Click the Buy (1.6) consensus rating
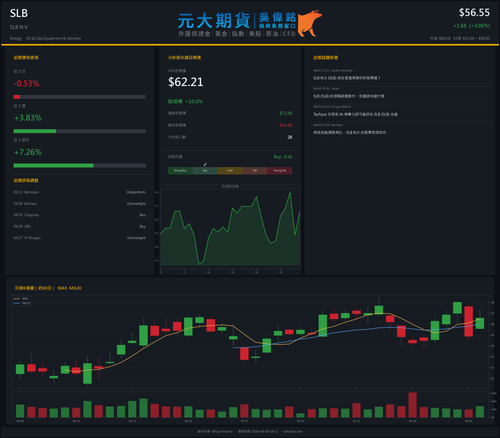The height and width of the screenshot is (438, 500). [283, 157]
